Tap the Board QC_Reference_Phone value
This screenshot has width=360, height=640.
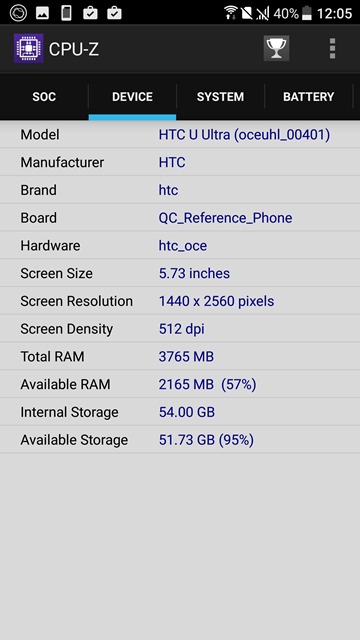(225, 218)
